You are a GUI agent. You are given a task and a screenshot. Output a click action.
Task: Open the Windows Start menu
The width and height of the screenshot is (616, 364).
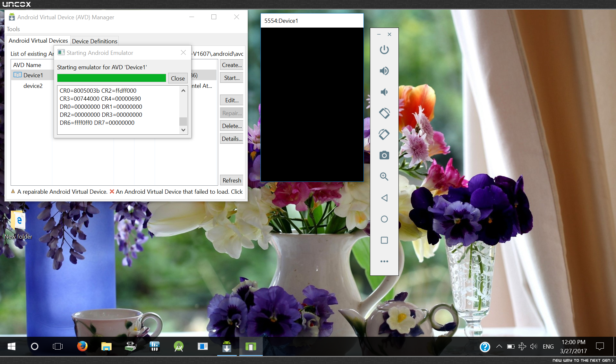pos(12,346)
